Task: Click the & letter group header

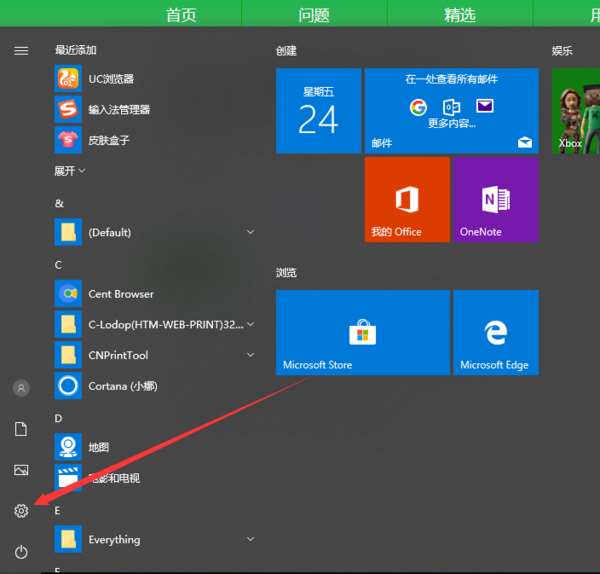Action: (x=59, y=204)
